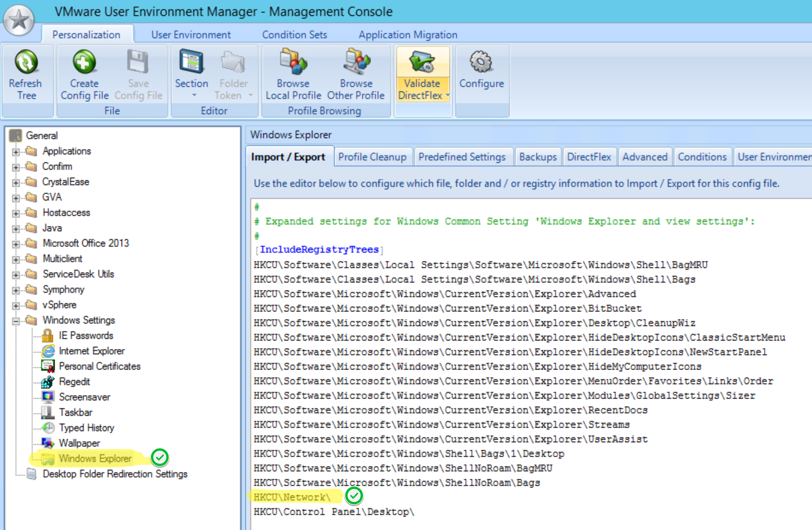The width and height of the screenshot is (812, 530).
Task: Click the Explorer\RecentDocs registry line
Action: [x=451, y=410]
